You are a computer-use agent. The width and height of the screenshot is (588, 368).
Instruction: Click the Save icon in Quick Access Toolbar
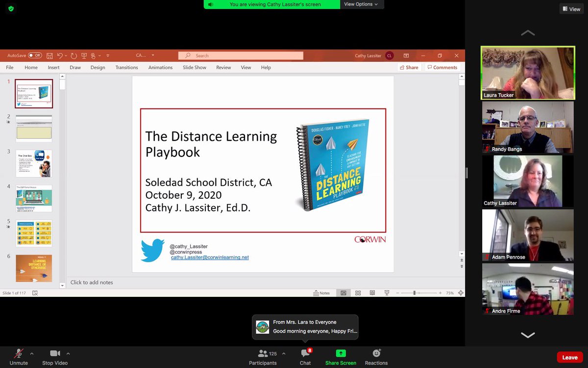[50, 55]
